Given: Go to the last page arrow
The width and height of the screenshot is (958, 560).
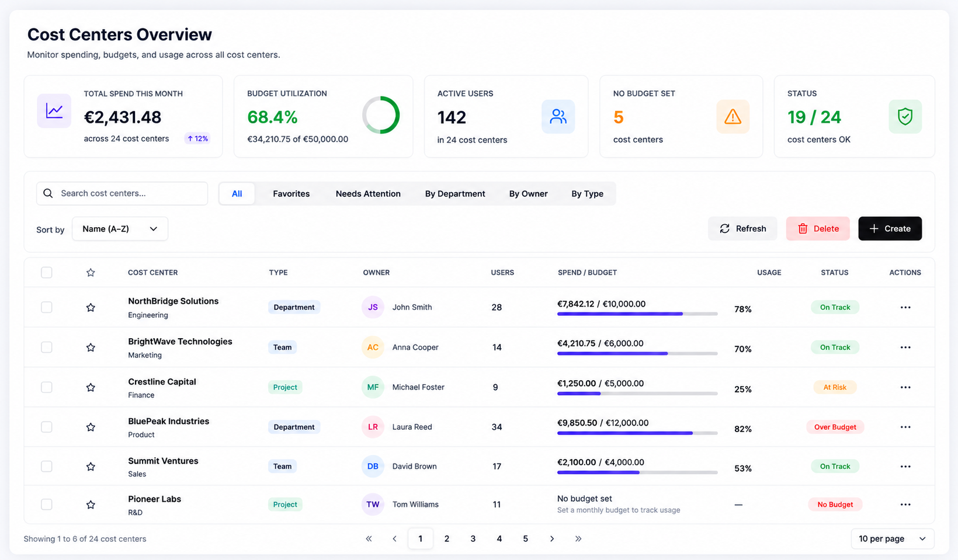Looking at the screenshot, I should (x=578, y=538).
